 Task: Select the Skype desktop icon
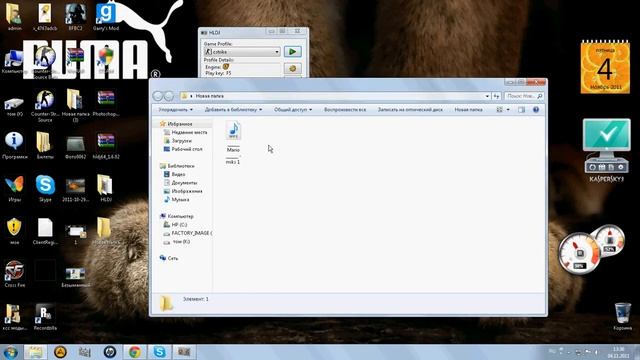tap(45, 188)
